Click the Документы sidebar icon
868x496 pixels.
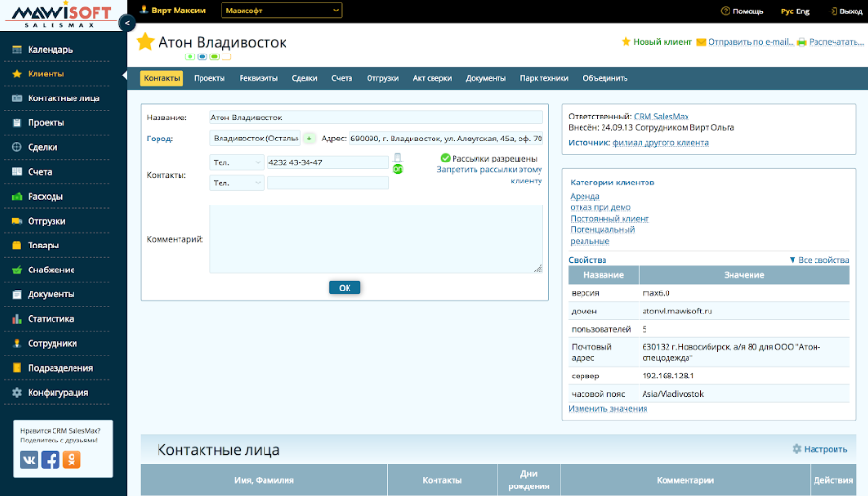[x=17, y=294]
